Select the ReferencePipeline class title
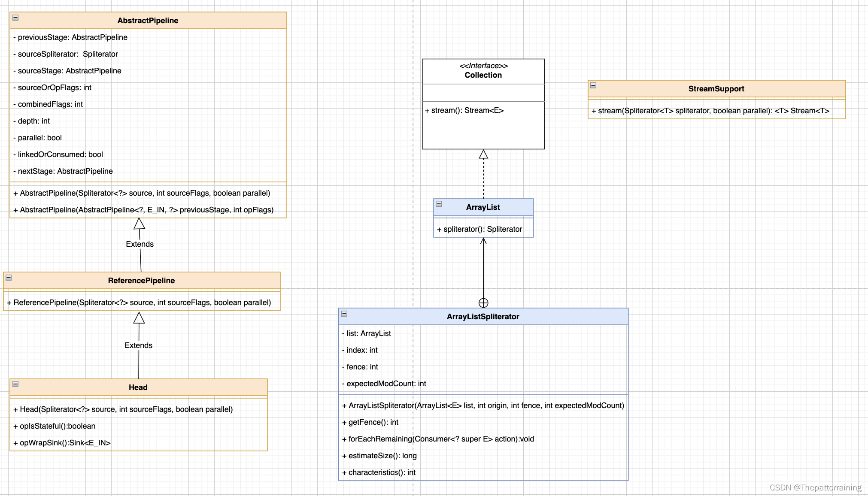The image size is (868, 496). tap(141, 281)
